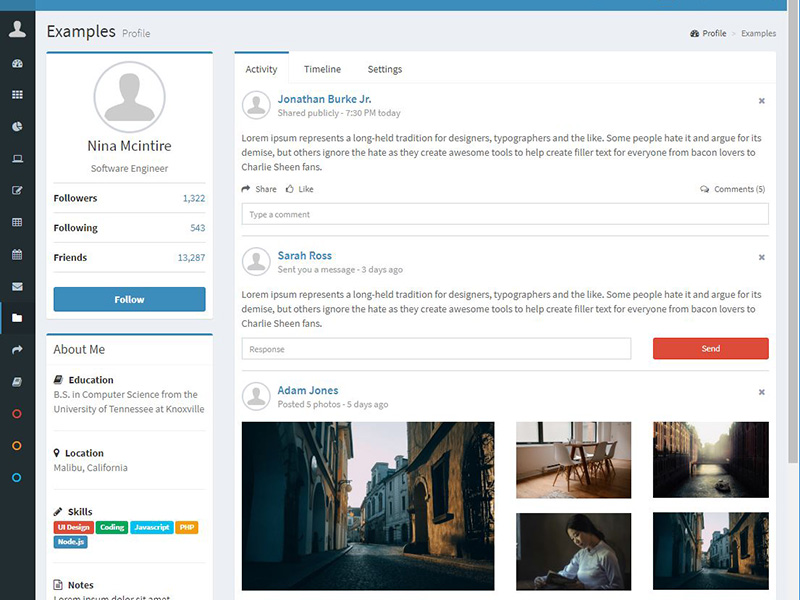
Task: Click the Followers count 1,322
Action: pos(194,198)
